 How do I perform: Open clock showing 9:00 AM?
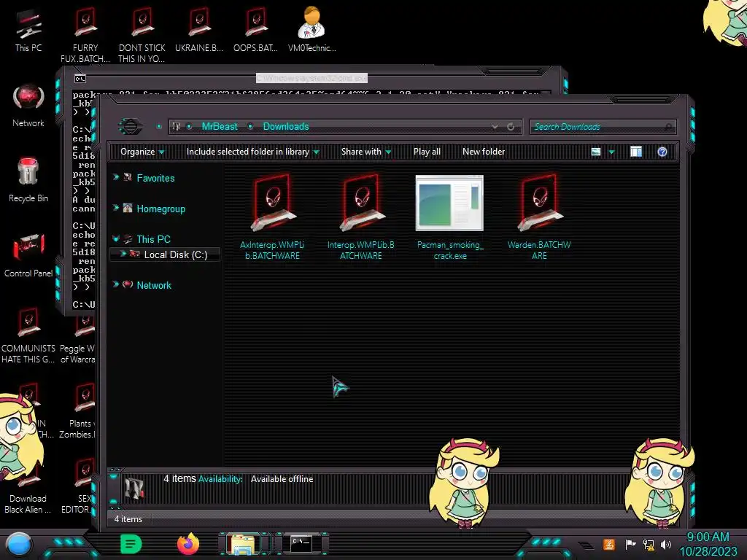pyautogui.click(x=708, y=544)
